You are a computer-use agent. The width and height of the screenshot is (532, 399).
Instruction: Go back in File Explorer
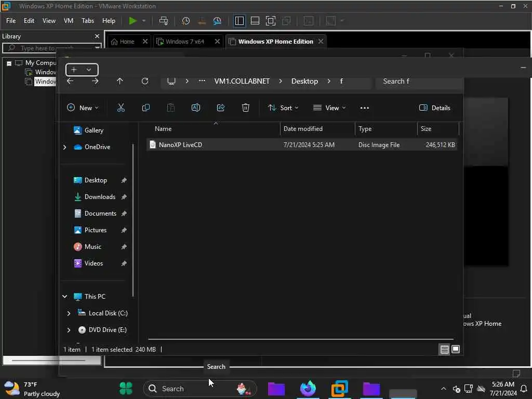coord(70,81)
